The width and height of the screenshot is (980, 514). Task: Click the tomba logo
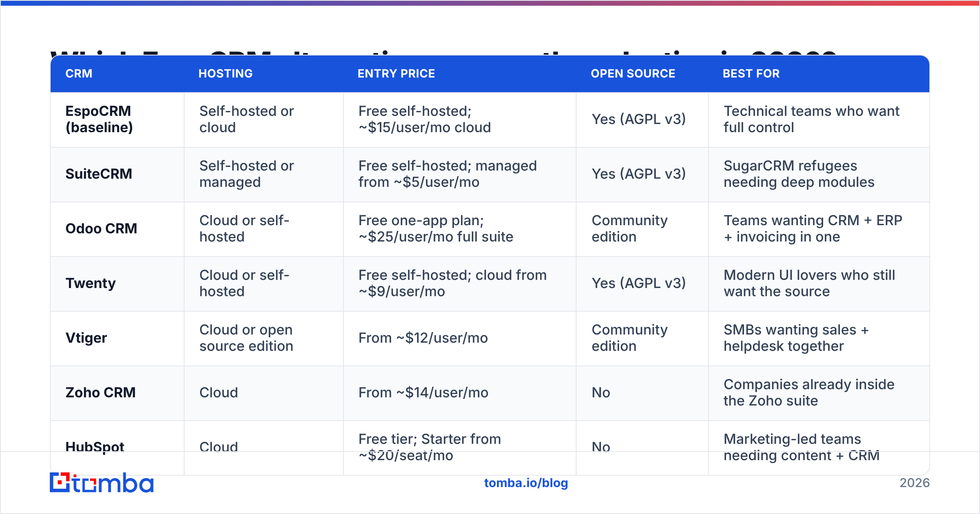[102, 483]
